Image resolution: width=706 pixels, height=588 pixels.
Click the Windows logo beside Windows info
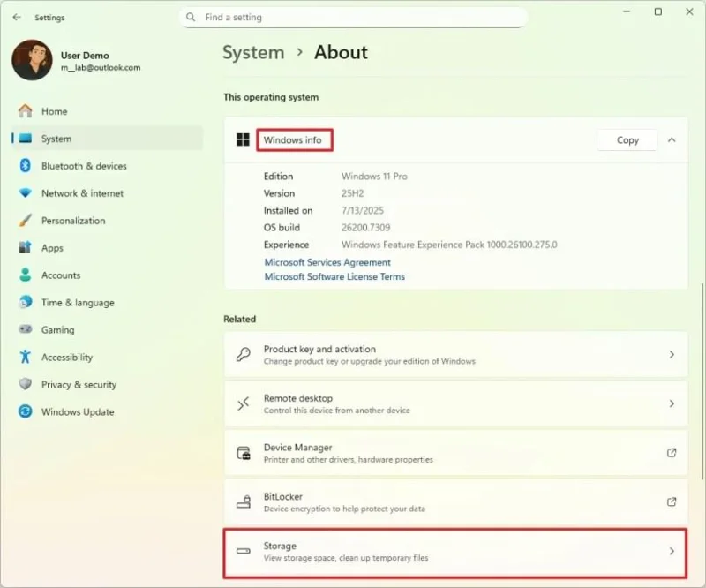pos(243,139)
